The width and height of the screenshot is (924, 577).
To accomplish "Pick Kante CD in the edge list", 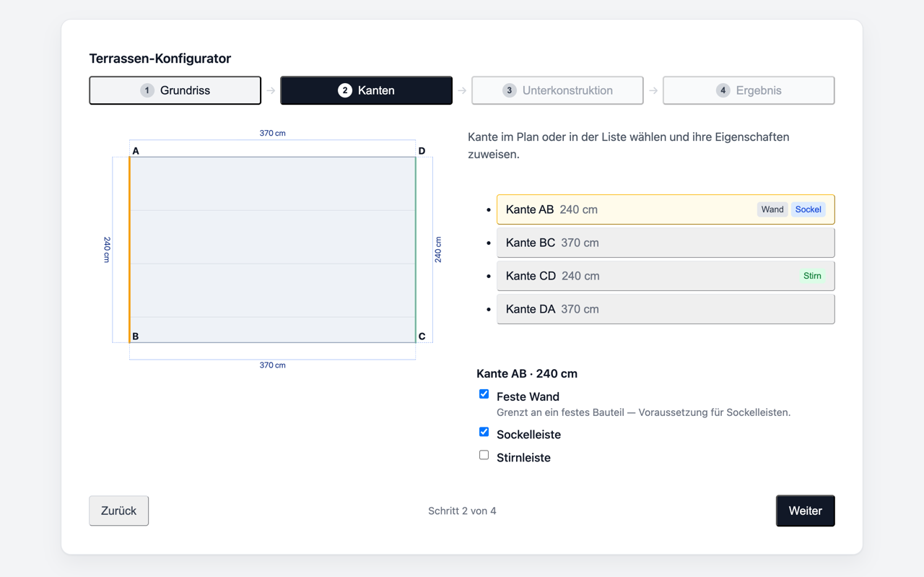I will coord(666,276).
